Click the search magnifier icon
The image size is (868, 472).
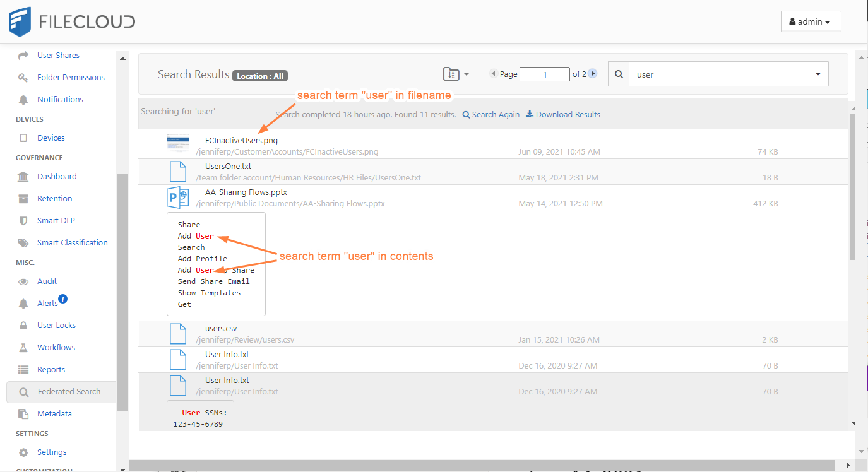619,74
